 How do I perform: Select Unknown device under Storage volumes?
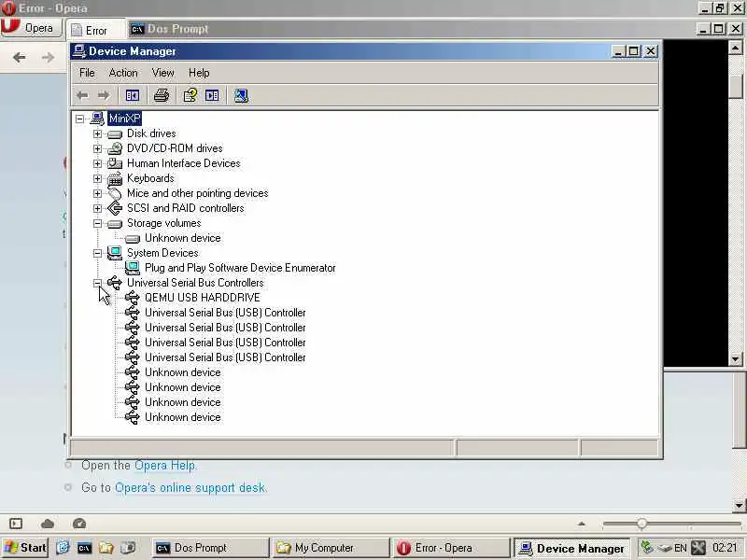pos(182,238)
